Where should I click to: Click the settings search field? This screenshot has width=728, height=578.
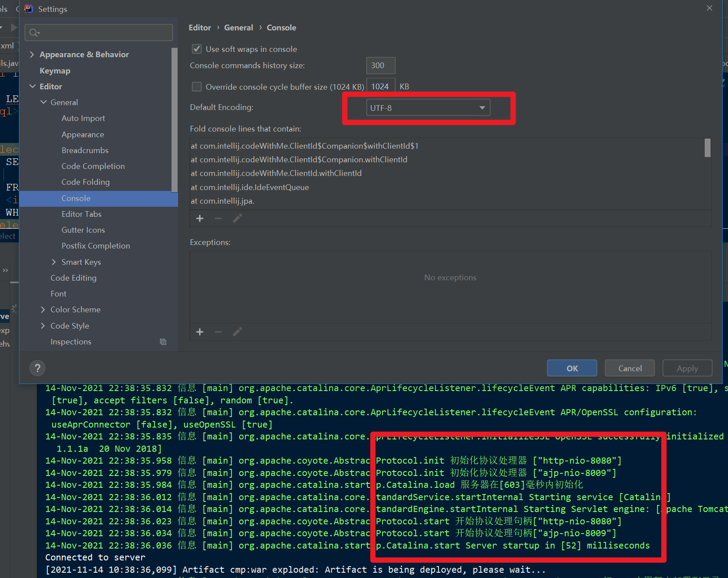(x=99, y=33)
